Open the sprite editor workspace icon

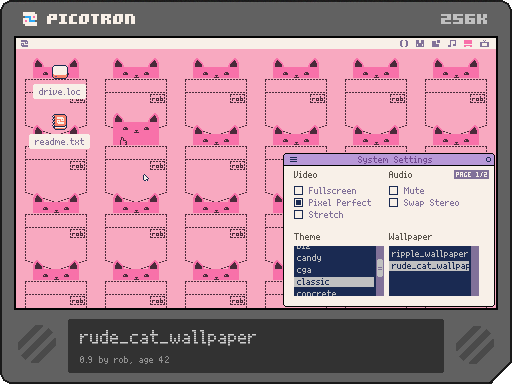coord(420,43)
